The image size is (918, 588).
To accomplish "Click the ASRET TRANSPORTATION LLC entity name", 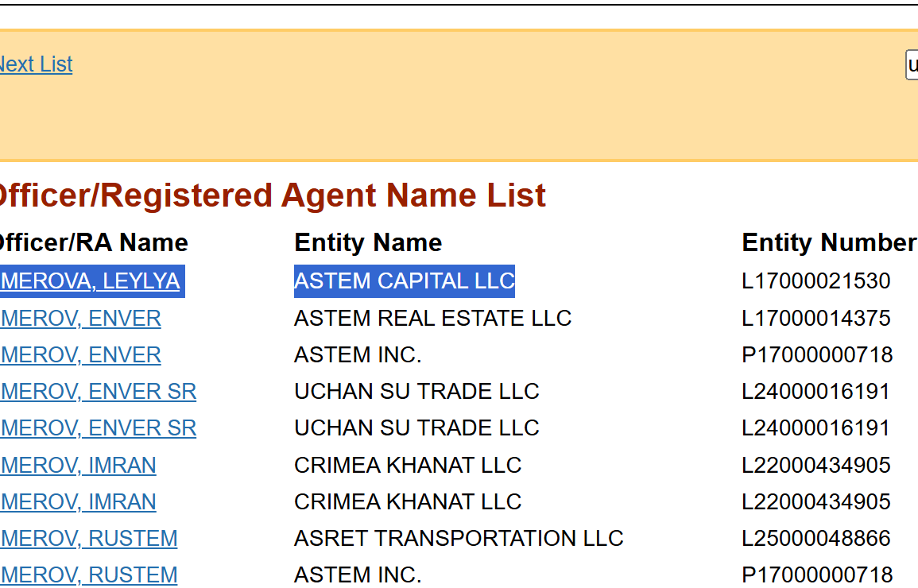I will pyautogui.click(x=459, y=539).
